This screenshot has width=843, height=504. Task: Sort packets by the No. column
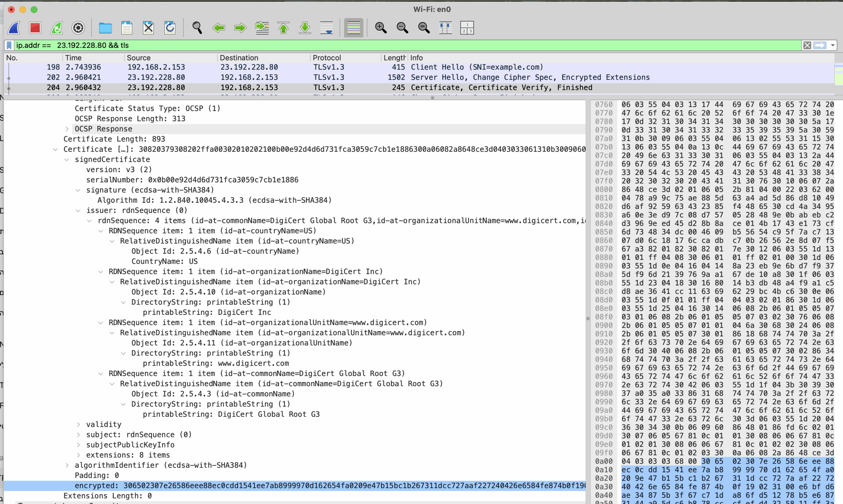[33, 58]
